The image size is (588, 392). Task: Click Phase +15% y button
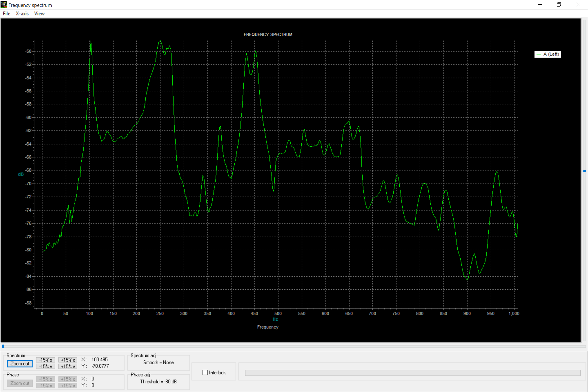[68, 385]
